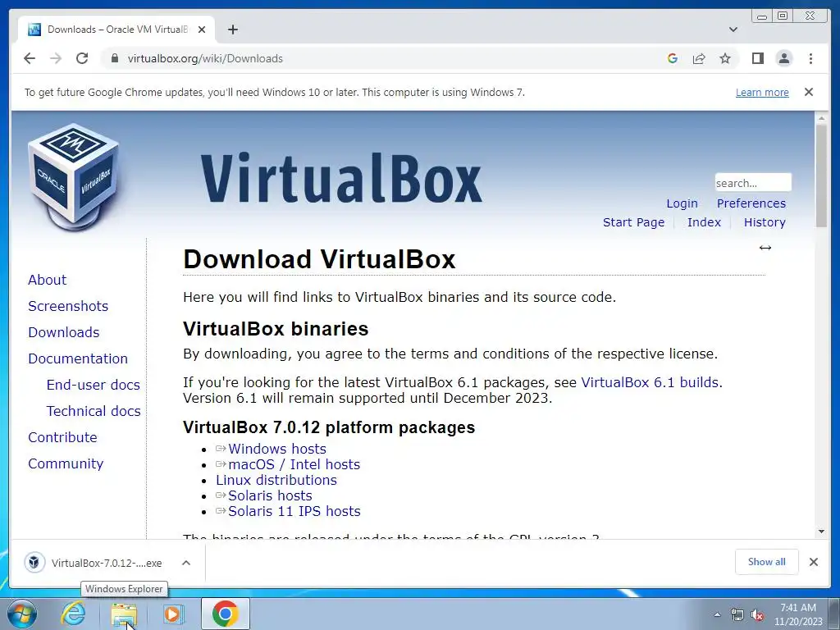Image resolution: width=840 pixels, height=630 pixels.
Task: Open Technical docs in the sidebar
Action: pos(94,411)
